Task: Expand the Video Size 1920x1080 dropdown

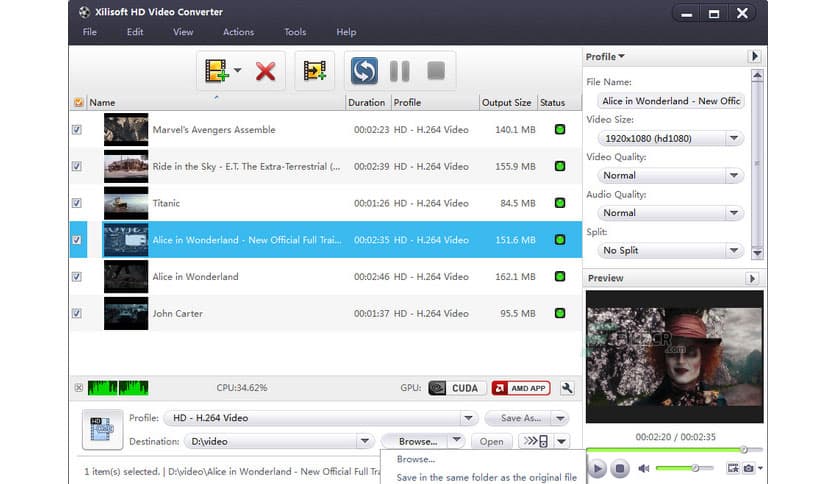Action: tap(734, 139)
